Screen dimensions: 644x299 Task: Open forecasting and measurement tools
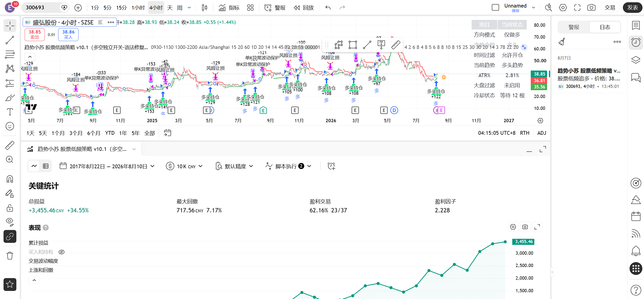point(10,83)
